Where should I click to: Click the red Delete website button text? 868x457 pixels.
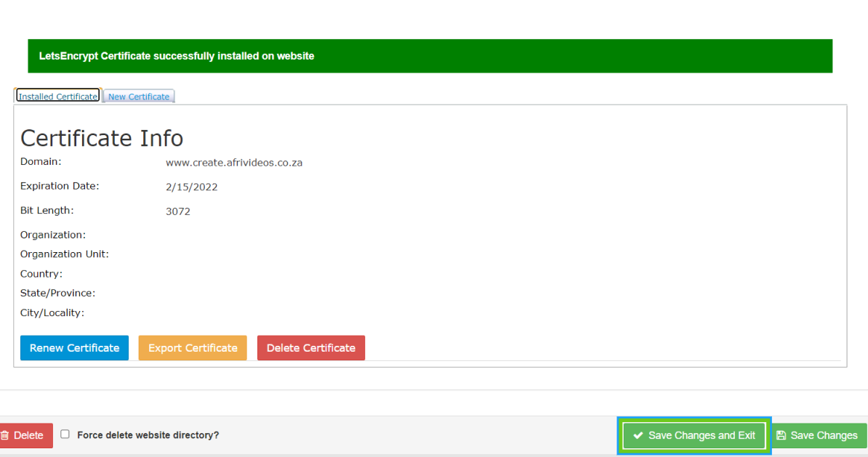coord(29,436)
